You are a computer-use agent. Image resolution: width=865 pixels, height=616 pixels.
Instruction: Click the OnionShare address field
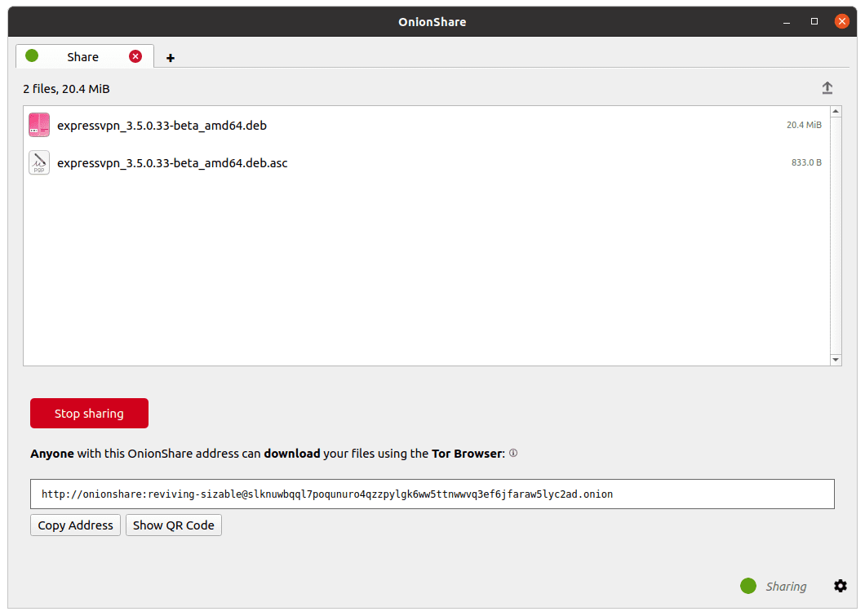[x=432, y=494]
